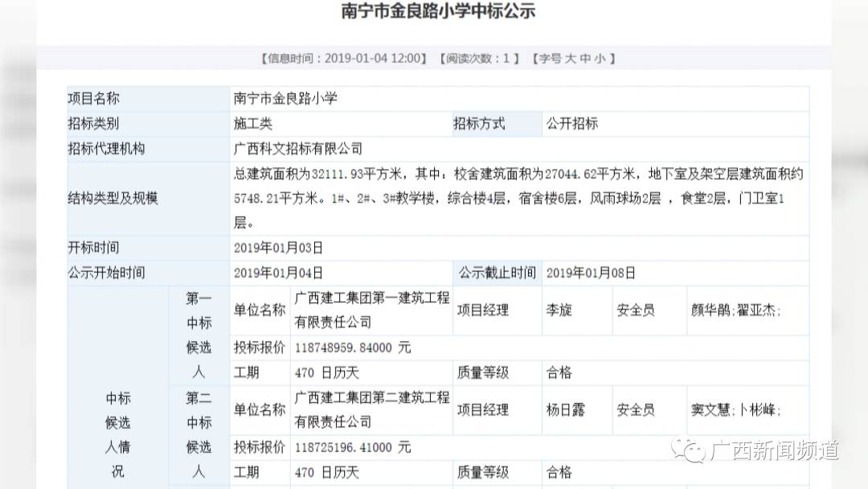Screen dimensions: 868x489
Task: Click the 公示开始时间 label cell
Action: click(x=149, y=273)
